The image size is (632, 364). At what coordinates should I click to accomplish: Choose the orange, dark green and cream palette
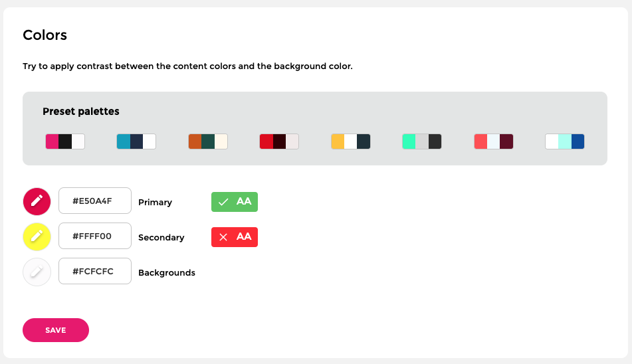coord(208,141)
